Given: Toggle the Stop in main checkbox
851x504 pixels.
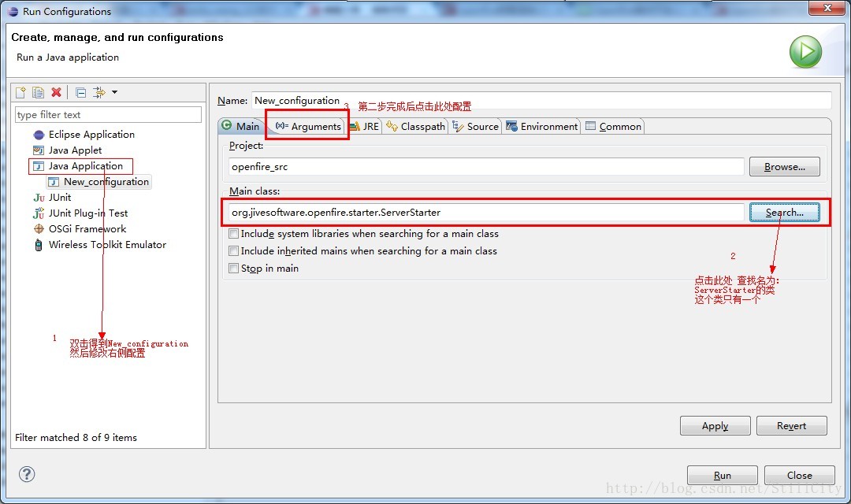Looking at the screenshot, I should (x=233, y=269).
